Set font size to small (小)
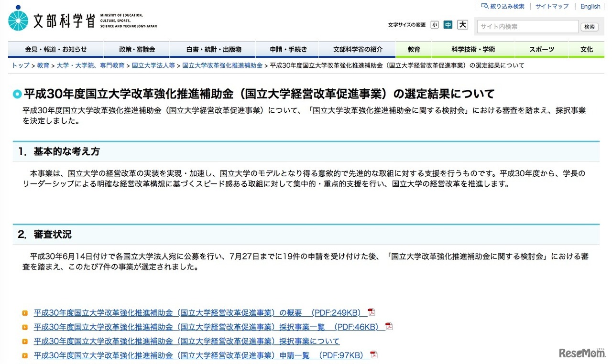 point(434,25)
